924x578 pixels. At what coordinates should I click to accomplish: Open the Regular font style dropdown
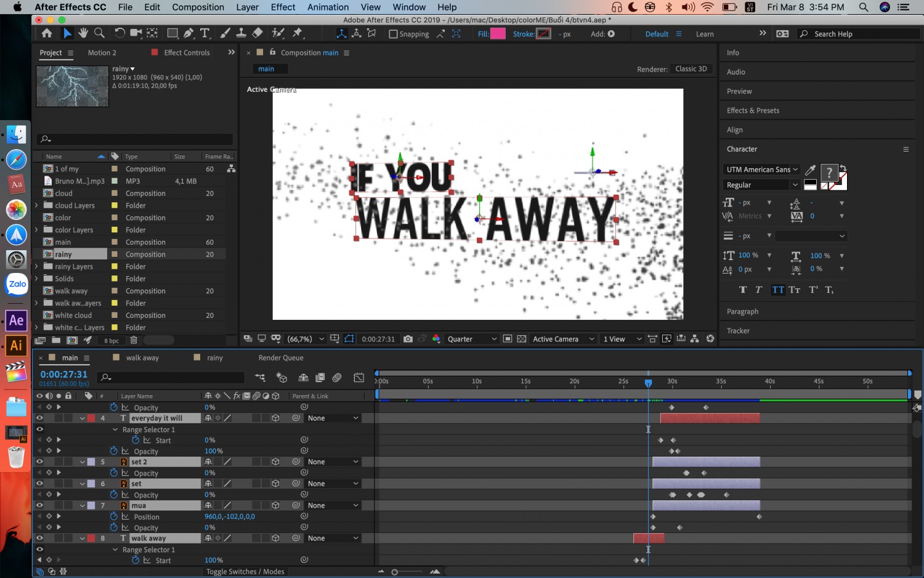(x=761, y=185)
